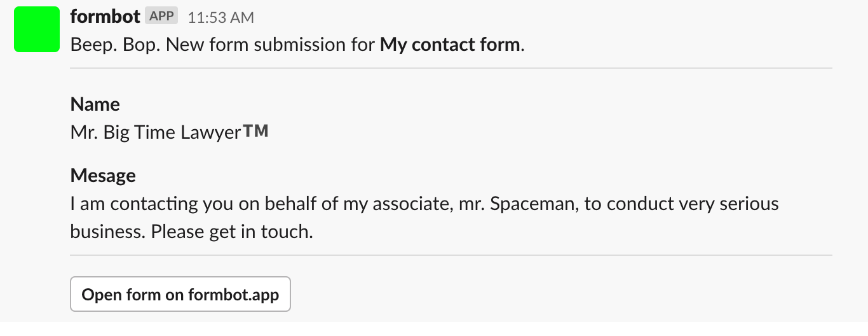Click the divider line above Name
This screenshot has height=336, width=868.
pyautogui.click(x=451, y=68)
